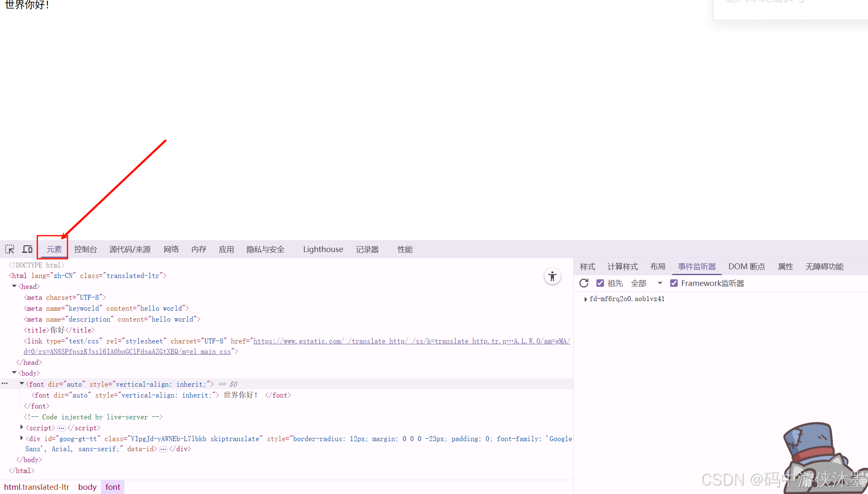Image resolution: width=868 pixels, height=494 pixels.
Task: Open the three-dots menu beside the font row
Action: pos(5,383)
